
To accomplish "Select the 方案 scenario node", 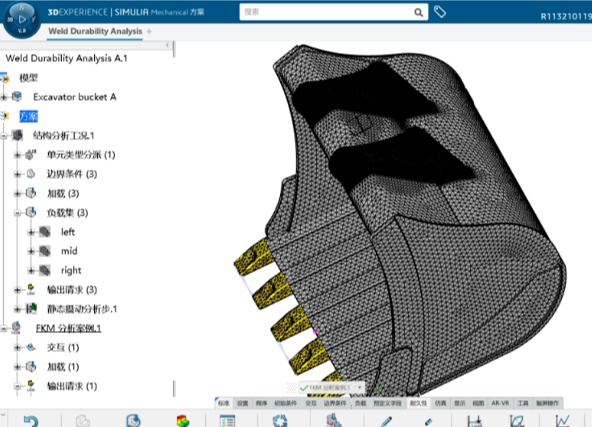I will [x=29, y=116].
